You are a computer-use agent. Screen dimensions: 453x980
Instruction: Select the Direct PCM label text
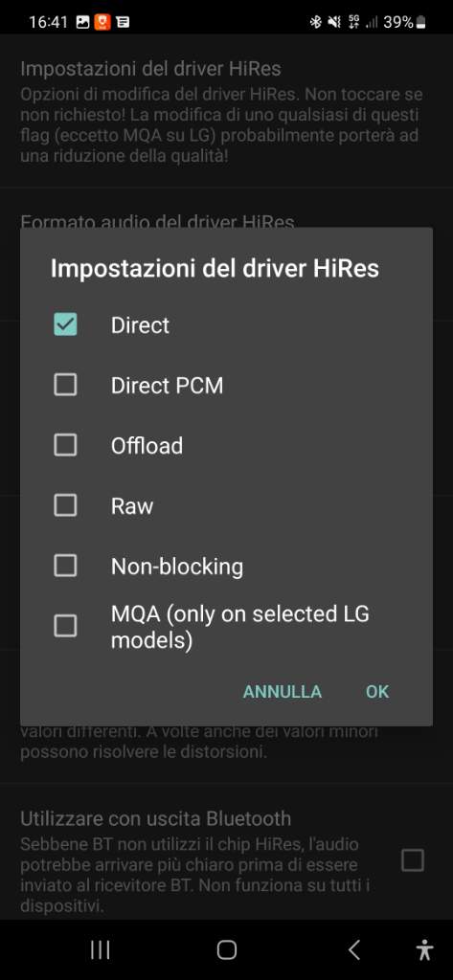coord(167,385)
